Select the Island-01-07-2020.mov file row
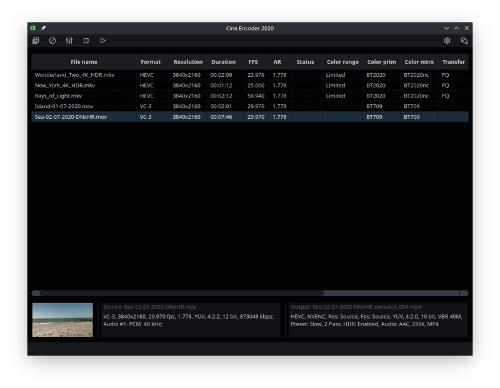Screen dimensions: 500x388 coord(250,106)
